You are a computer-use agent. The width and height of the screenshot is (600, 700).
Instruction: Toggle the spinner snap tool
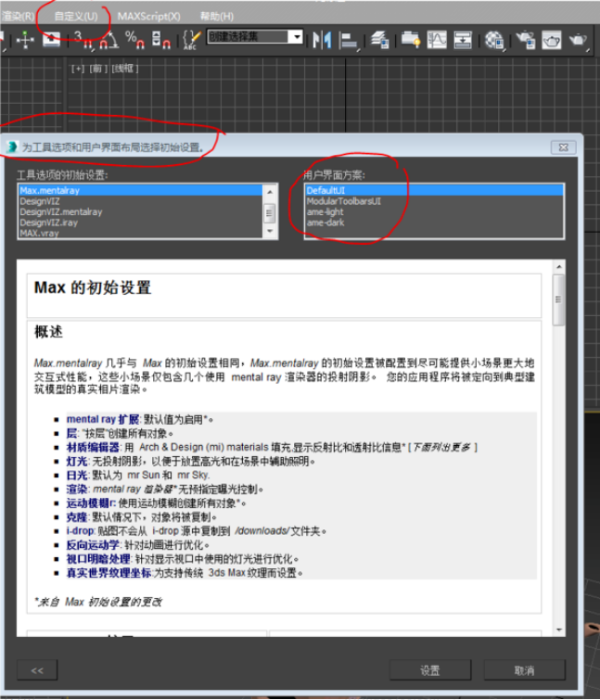(x=161, y=40)
